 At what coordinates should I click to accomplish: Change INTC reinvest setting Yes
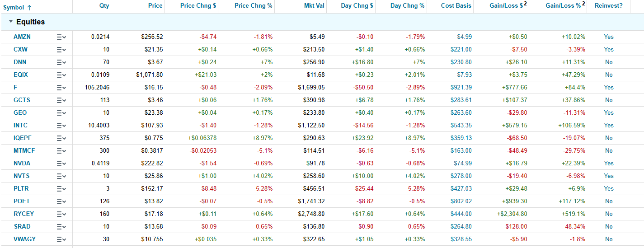[x=609, y=126]
